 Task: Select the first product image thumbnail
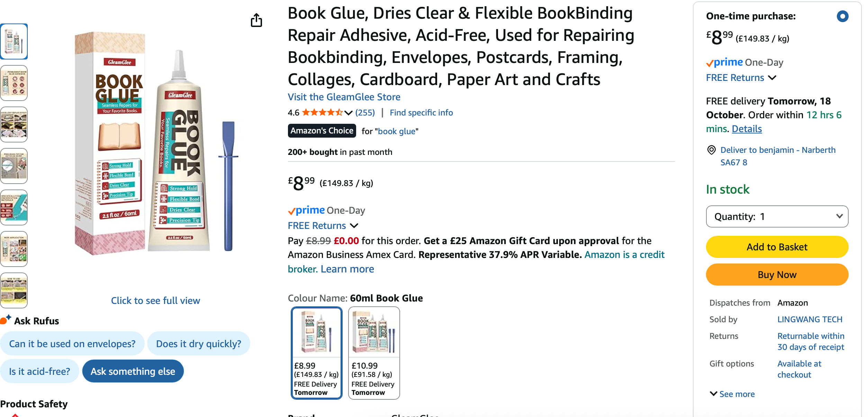coord(14,41)
